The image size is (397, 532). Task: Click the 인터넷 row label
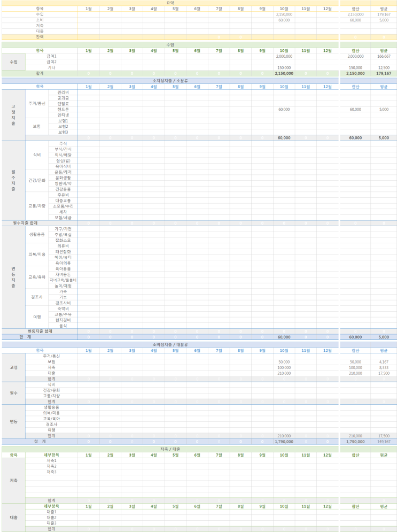coord(63,115)
